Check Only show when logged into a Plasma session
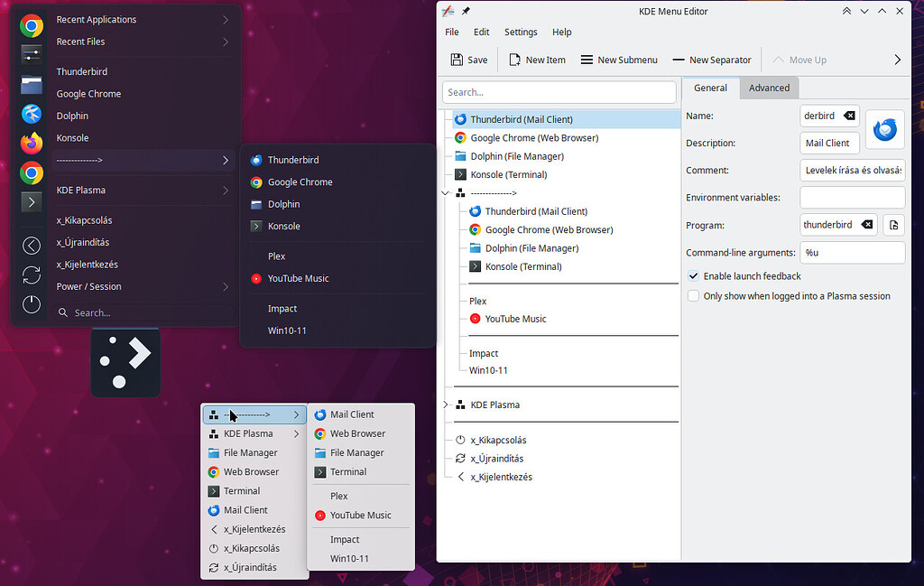The width and height of the screenshot is (924, 586). [x=693, y=295]
